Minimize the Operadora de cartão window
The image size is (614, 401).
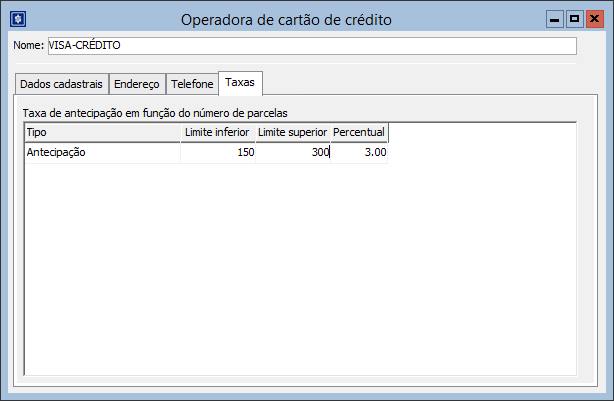[554, 19]
